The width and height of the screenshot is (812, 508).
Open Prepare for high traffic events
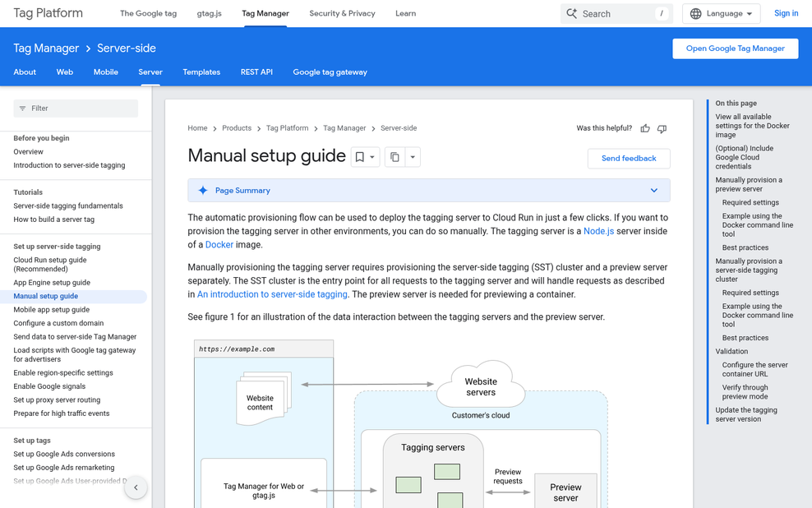[x=62, y=413]
